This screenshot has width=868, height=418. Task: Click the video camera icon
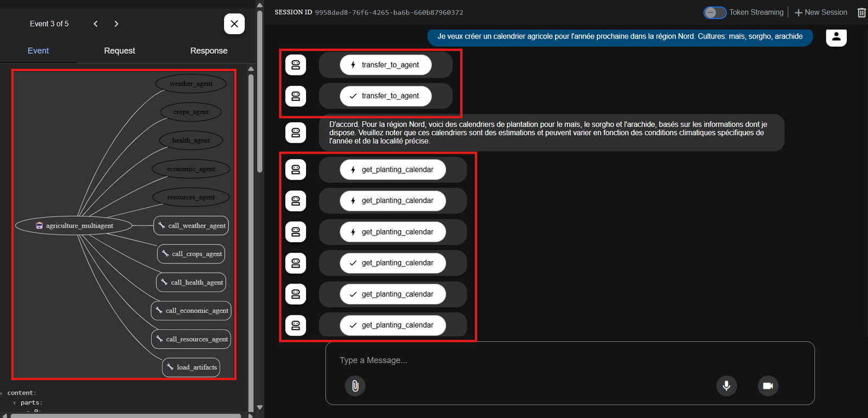coord(768,385)
